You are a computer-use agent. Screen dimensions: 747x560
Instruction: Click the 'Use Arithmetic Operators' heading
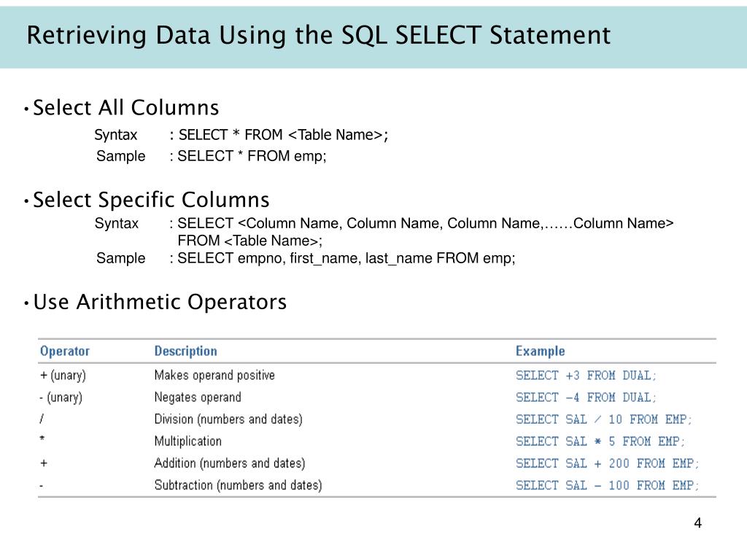(160, 302)
